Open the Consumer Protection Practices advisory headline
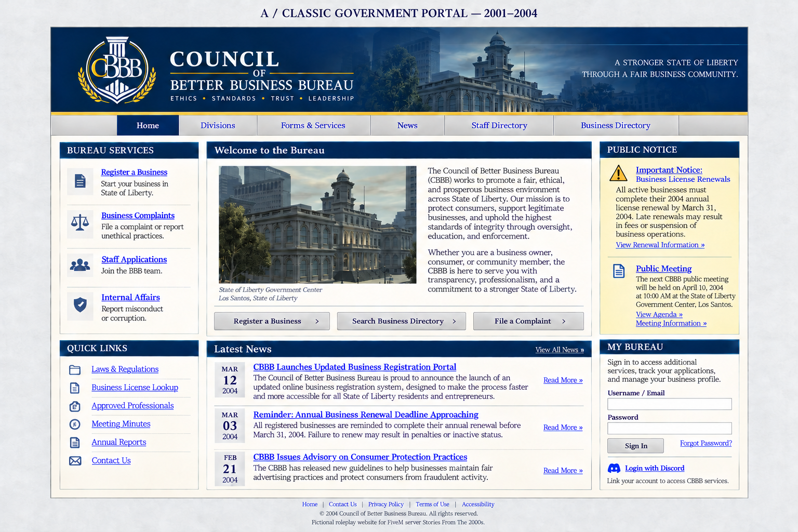This screenshot has height=532, width=798. (x=360, y=457)
